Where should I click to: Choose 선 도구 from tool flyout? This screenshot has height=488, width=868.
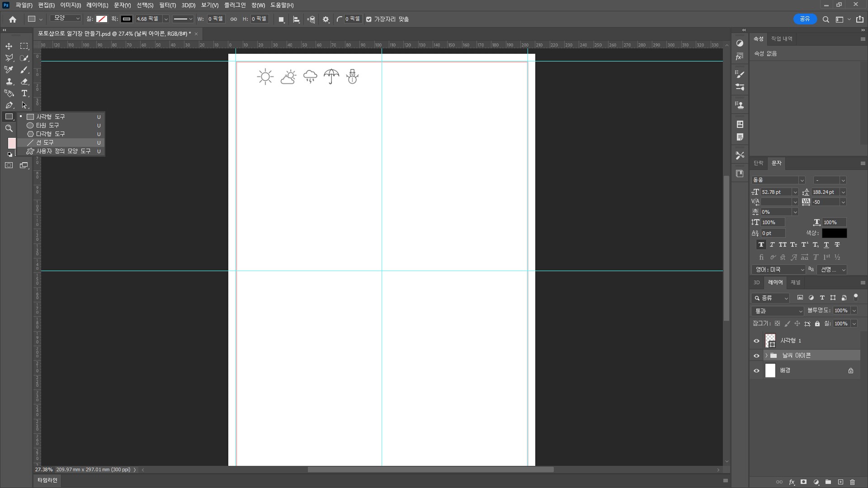(45, 142)
